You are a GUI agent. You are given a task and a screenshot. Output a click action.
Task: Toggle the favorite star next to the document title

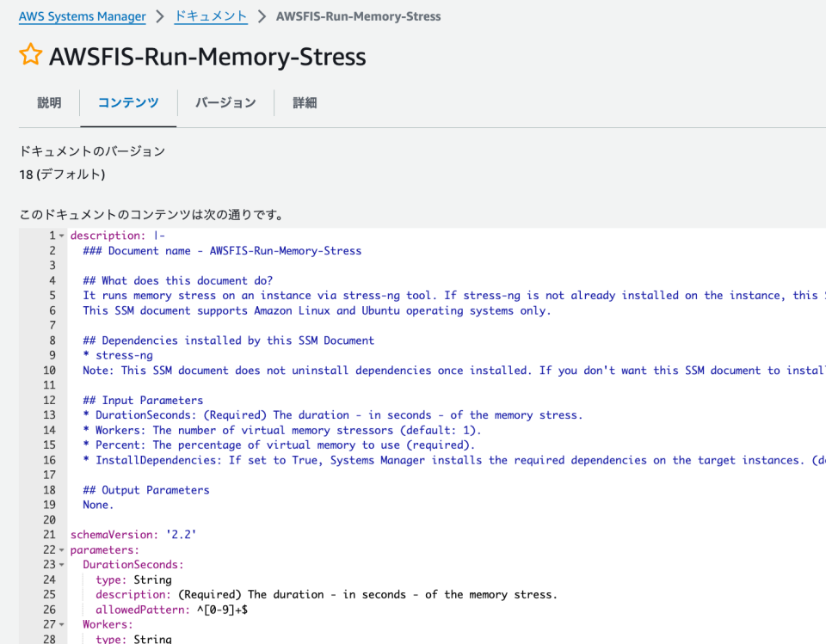30,55
